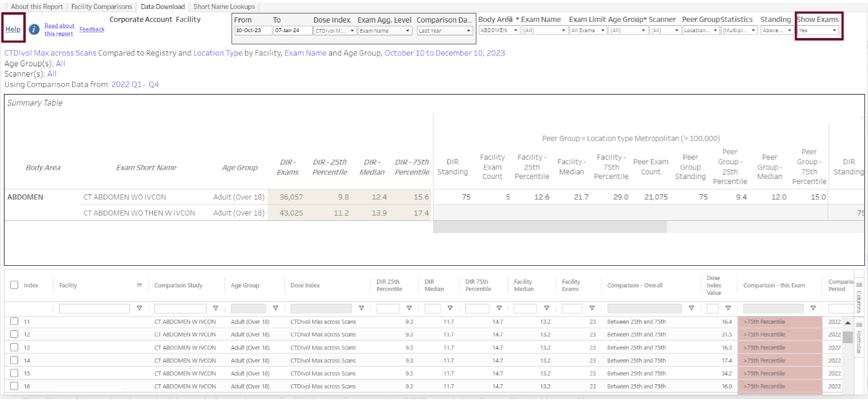Open the Dose Index dropdown

[335, 31]
